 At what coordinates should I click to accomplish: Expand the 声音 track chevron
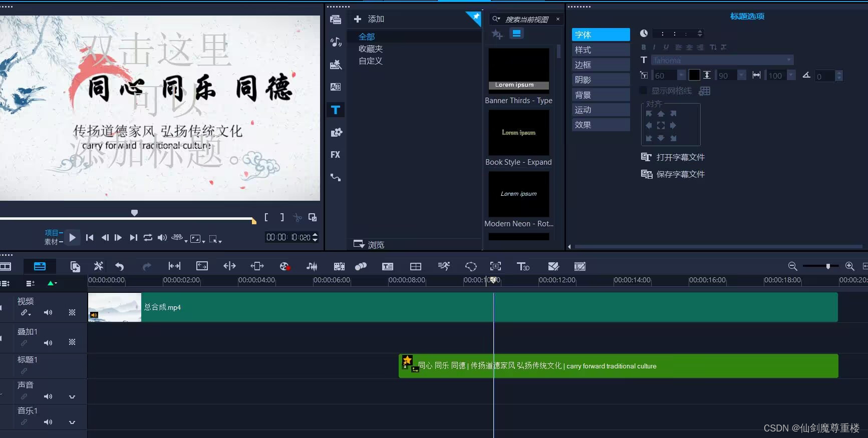(72, 396)
